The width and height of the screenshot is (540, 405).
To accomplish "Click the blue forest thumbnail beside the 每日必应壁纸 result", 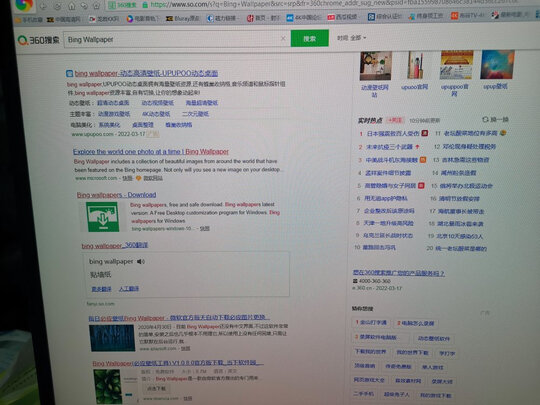I will tap(112, 338).
